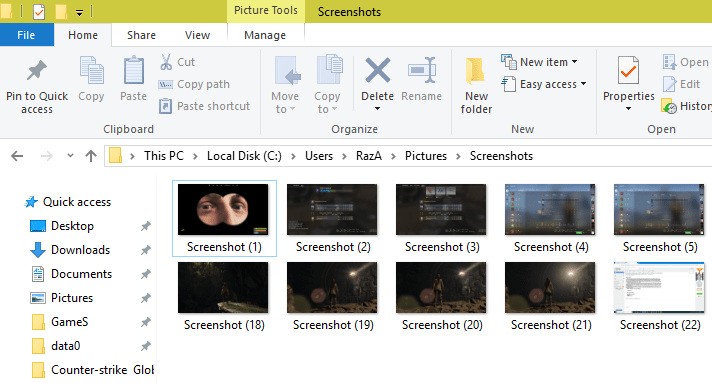
Task: Click the folder icon in address bar
Action: [x=115, y=156]
